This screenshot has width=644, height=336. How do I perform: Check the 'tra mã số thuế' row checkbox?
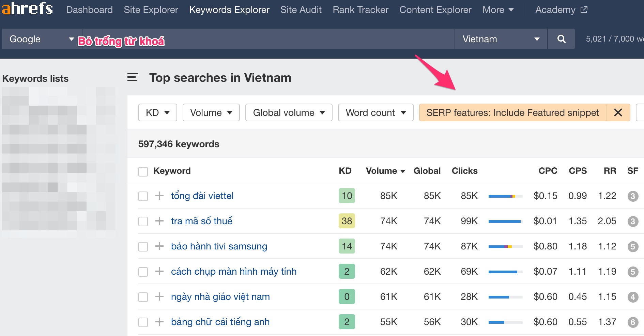tap(143, 222)
